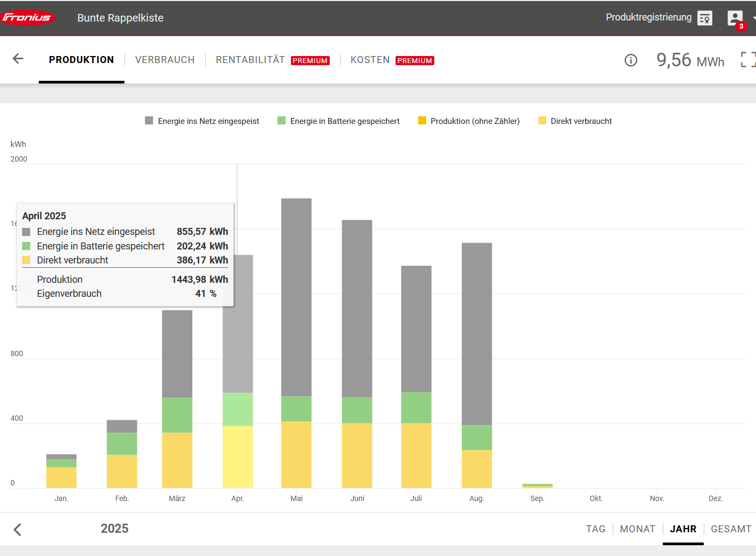Select the TAG time range
Image resolution: width=756 pixels, height=556 pixels.
point(595,529)
